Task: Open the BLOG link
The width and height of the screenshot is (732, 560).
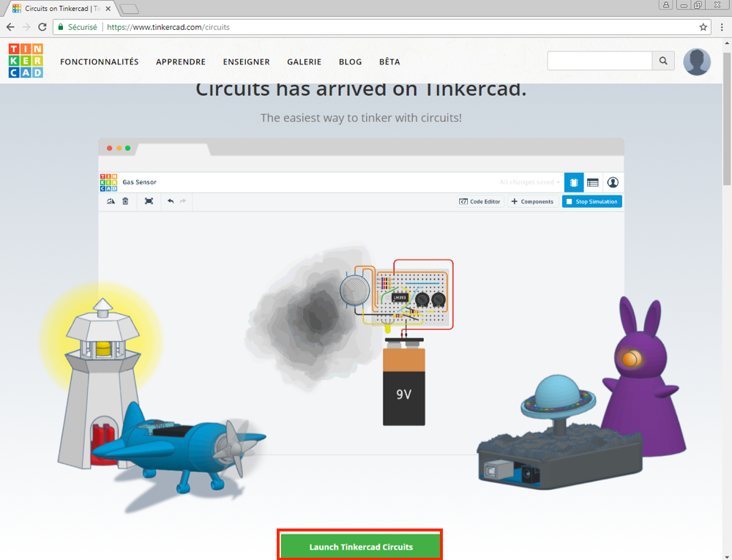Action: coord(350,61)
